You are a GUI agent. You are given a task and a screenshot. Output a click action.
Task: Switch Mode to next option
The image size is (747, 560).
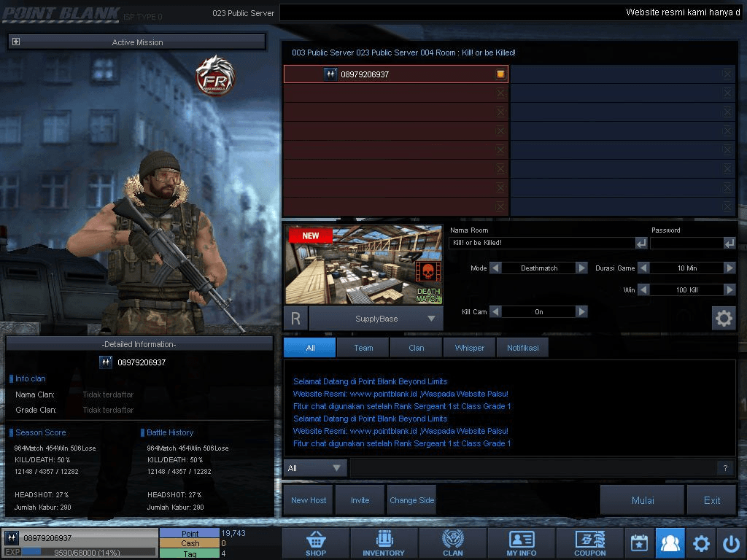click(581, 268)
